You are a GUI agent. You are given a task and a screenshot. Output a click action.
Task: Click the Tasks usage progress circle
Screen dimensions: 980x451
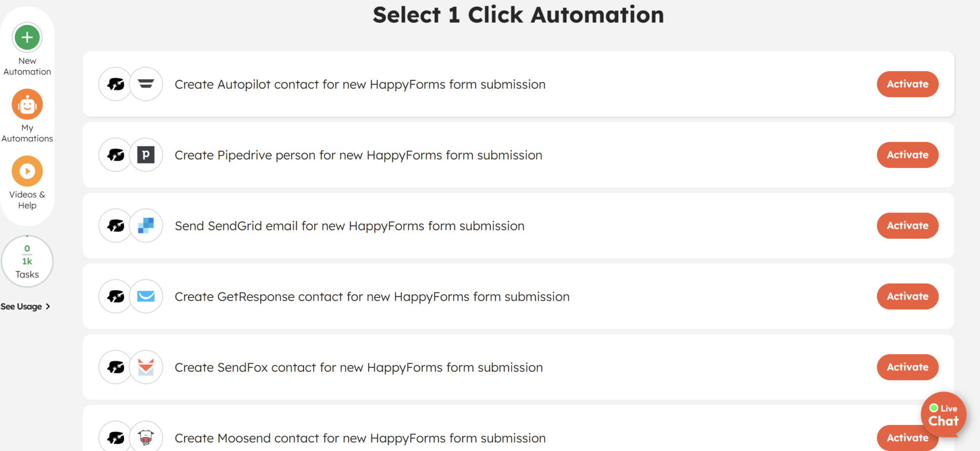(27, 261)
